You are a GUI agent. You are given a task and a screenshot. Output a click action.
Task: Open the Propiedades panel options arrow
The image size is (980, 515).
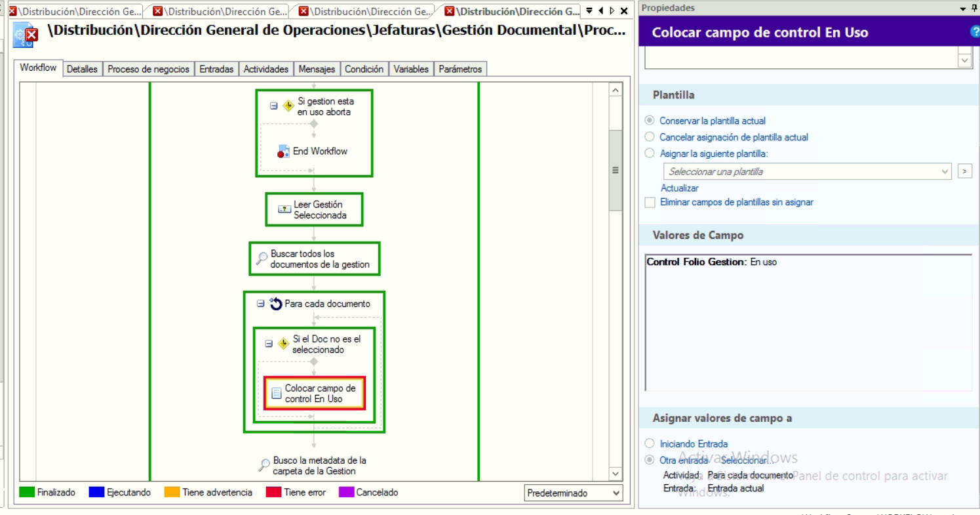tap(963, 8)
